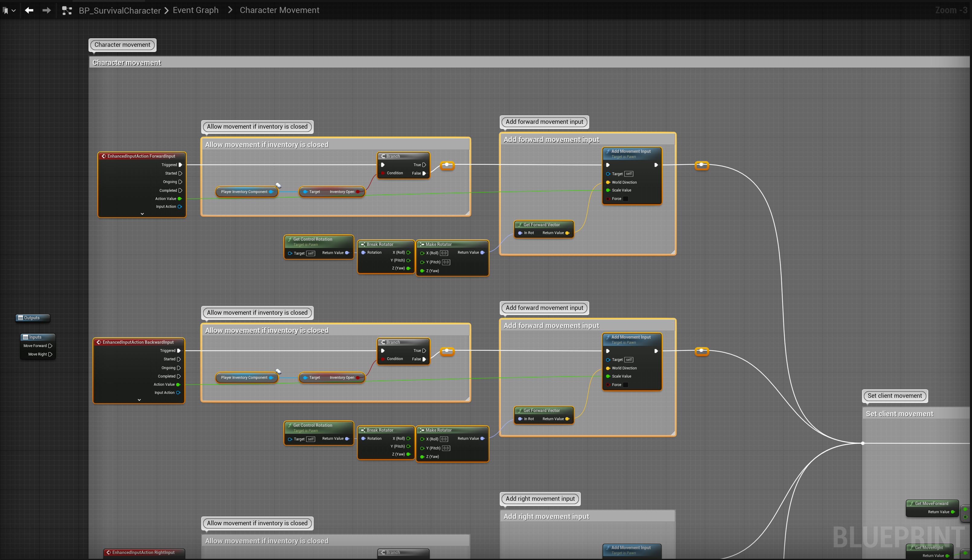
Task: Click the back navigation arrow
Action: (x=29, y=10)
